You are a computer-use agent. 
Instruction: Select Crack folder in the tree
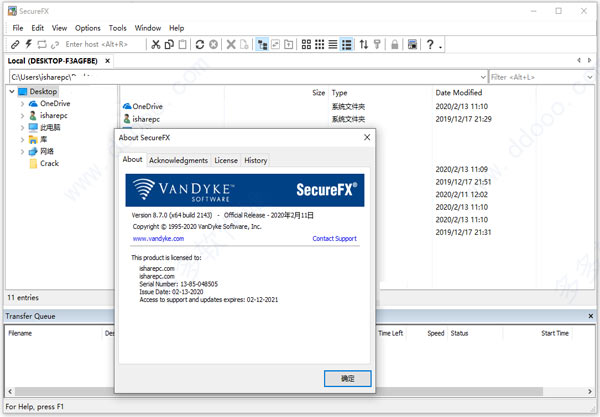[x=49, y=163]
